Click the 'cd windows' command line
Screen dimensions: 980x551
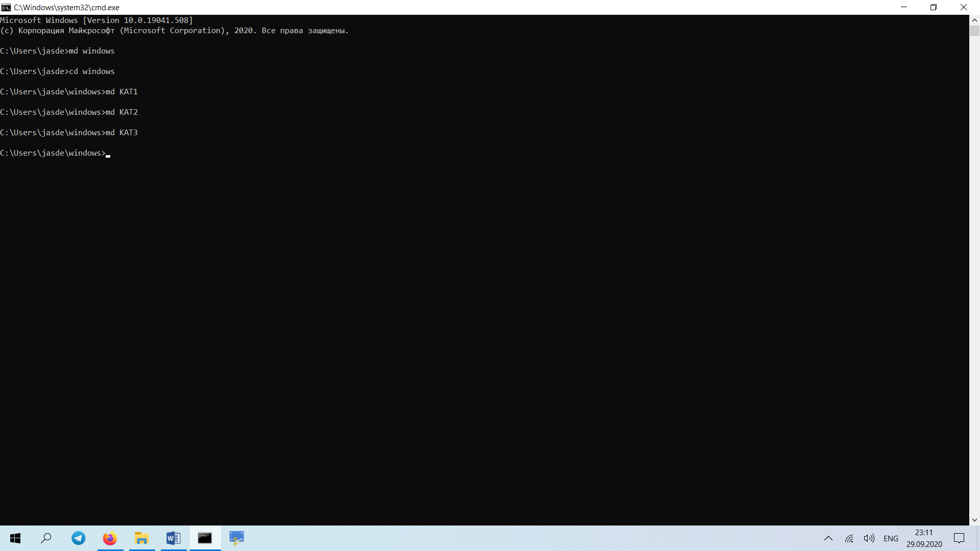click(x=58, y=71)
